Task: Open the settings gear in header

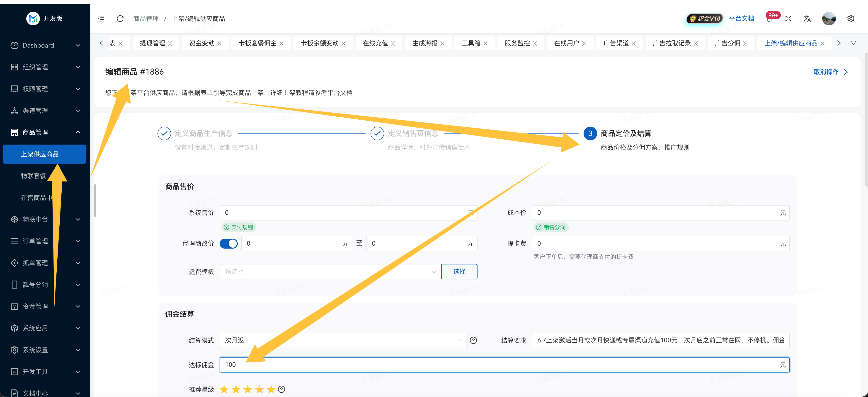Action: tap(850, 19)
